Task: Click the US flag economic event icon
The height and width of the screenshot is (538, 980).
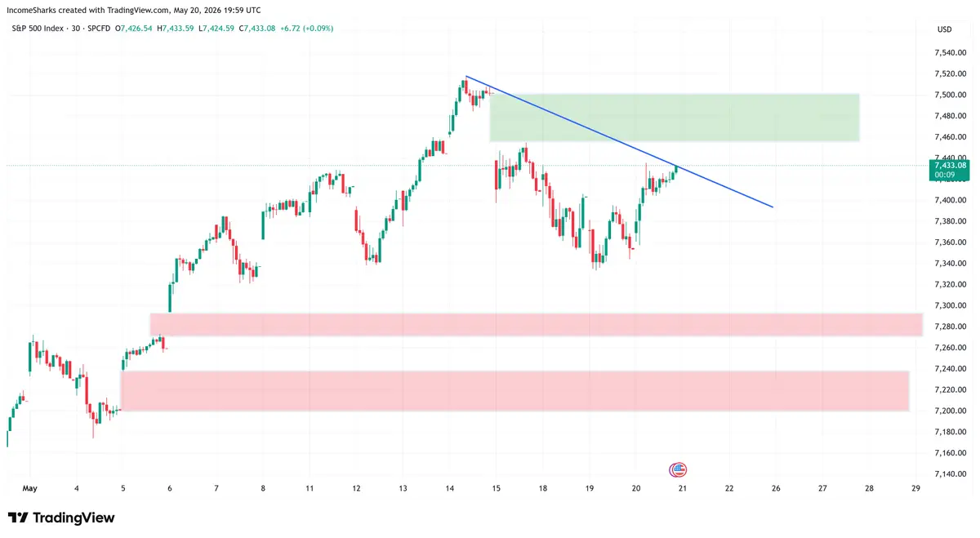Action: tap(678, 469)
